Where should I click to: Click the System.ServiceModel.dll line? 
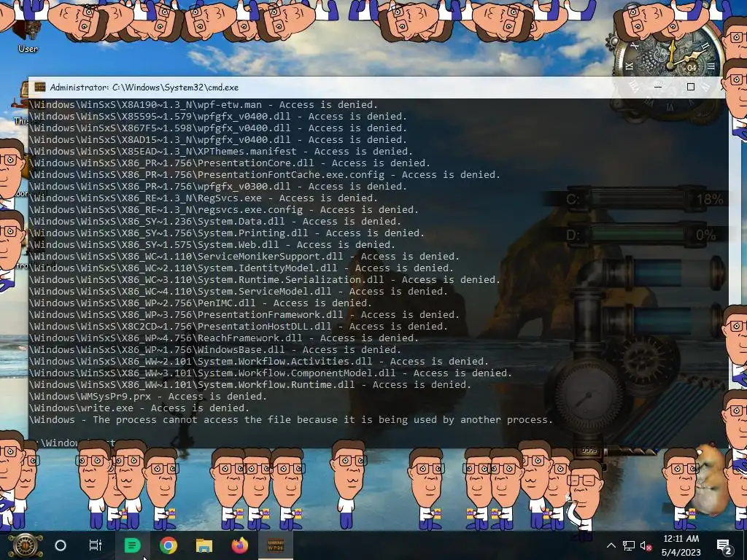[x=239, y=292]
